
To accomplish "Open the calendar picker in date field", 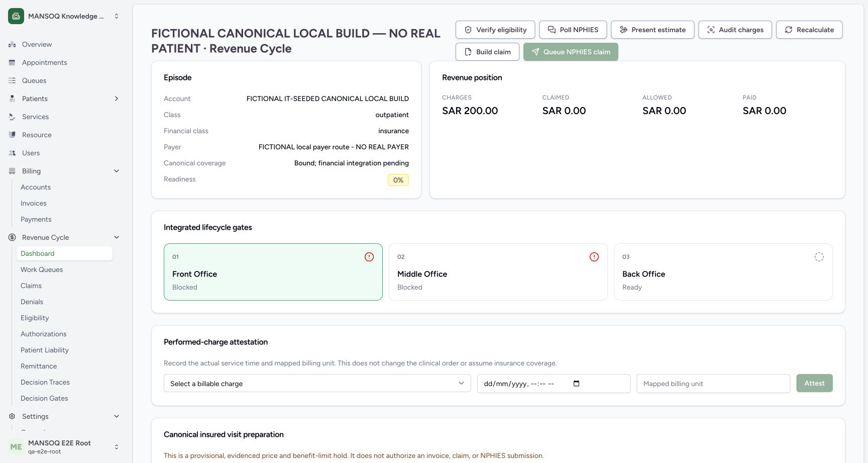I will point(576,384).
